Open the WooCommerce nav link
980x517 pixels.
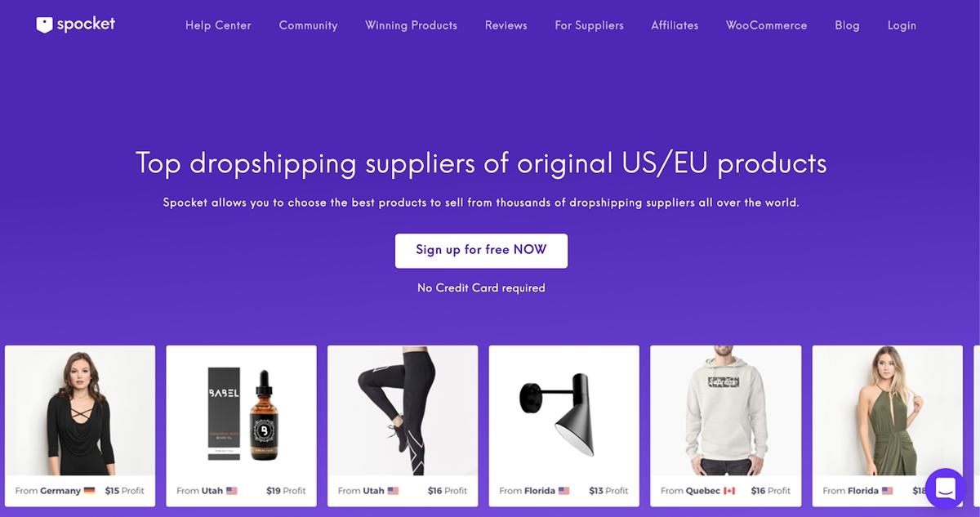click(766, 25)
